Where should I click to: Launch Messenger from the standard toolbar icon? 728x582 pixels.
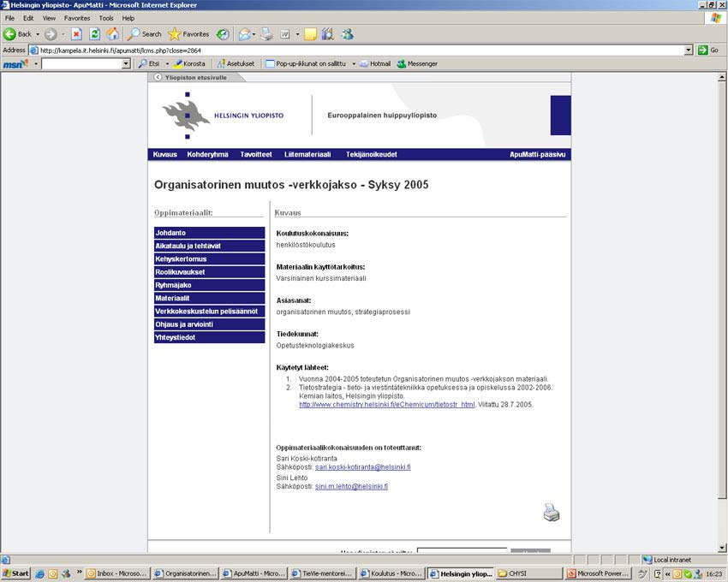click(347, 34)
